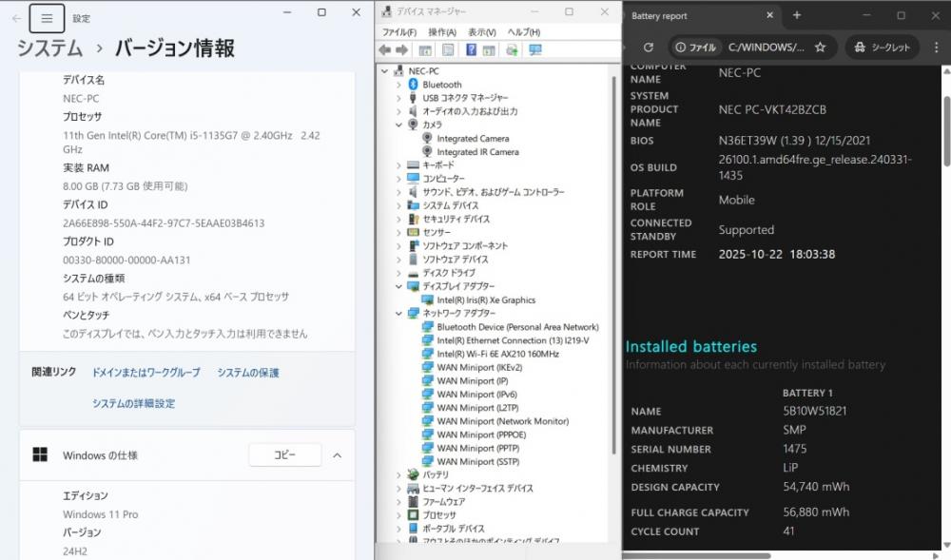951x560 pixels.
Task: Click the scan for hardware changes monitor icon
Action: tap(534, 49)
